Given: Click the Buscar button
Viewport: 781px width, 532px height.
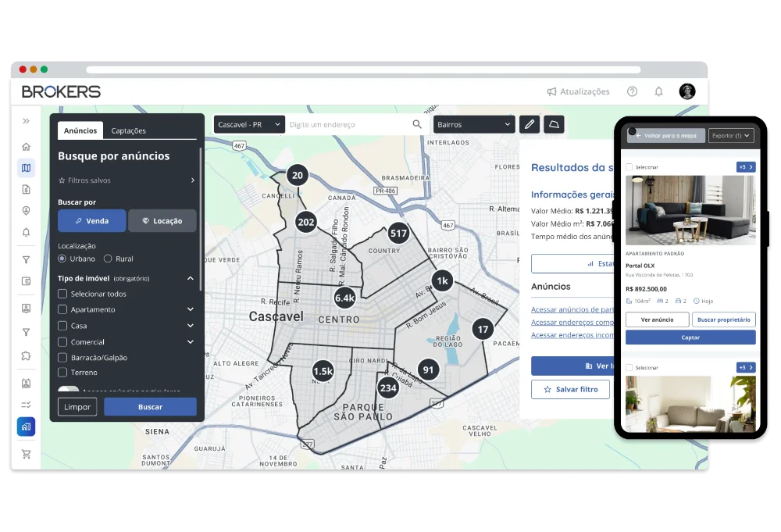Looking at the screenshot, I should click(x=150, y=406).
